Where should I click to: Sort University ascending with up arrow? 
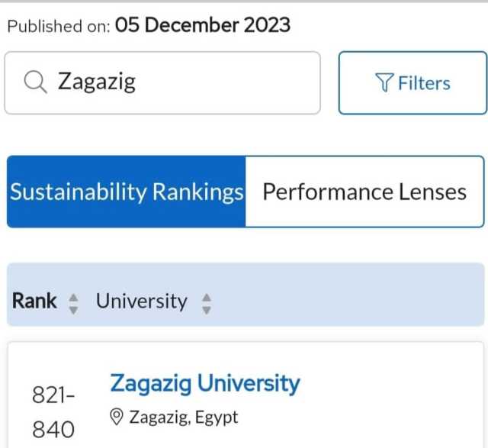pyautogui.click(x=207, y=298)
